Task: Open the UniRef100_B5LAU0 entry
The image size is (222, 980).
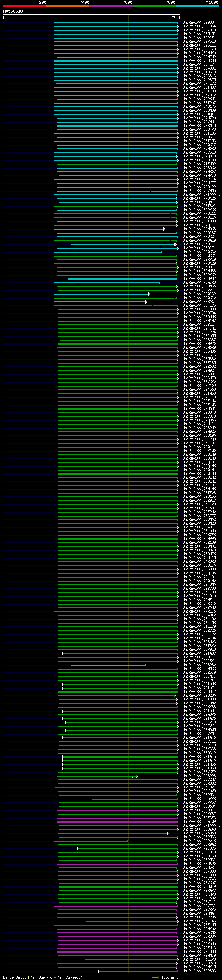Action: 199,531
